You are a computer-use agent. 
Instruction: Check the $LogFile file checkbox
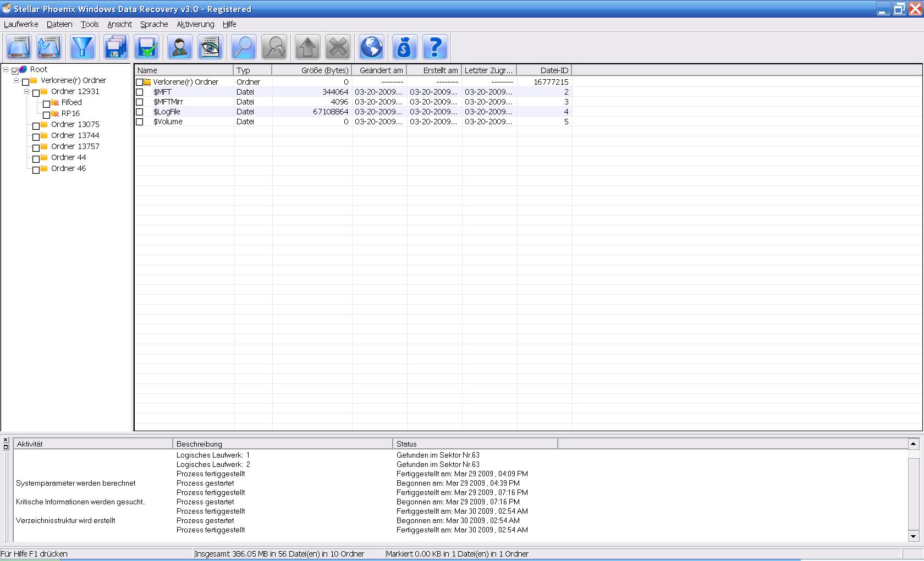140,112
